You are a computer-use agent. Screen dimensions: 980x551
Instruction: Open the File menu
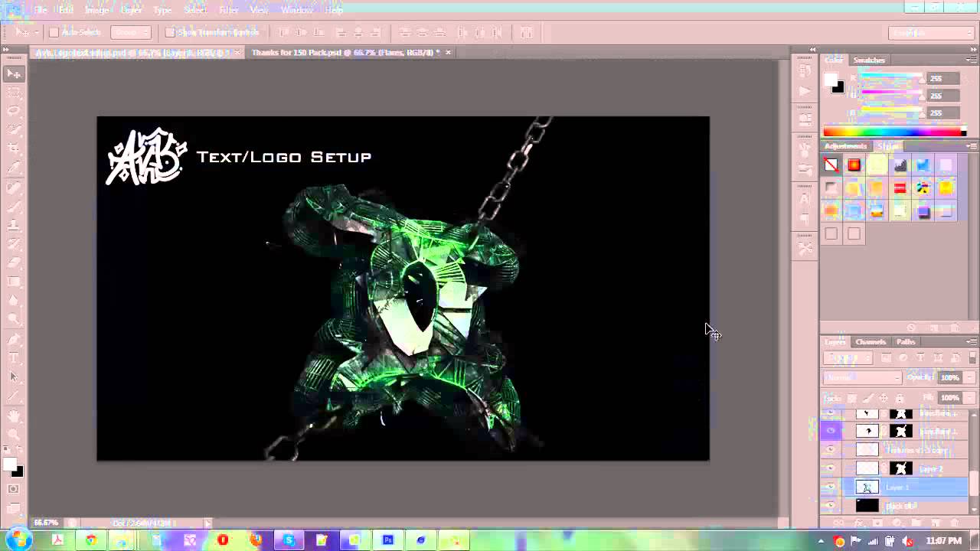41,10
